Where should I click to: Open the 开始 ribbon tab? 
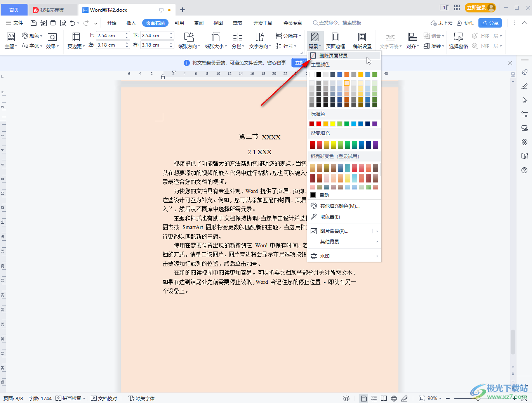(x=112, y=23)
